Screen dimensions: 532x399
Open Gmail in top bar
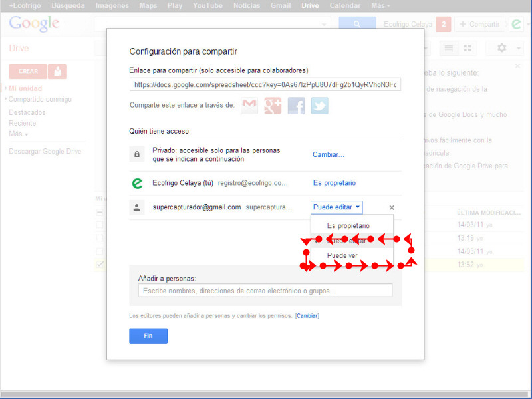click(x=281, y=6)
